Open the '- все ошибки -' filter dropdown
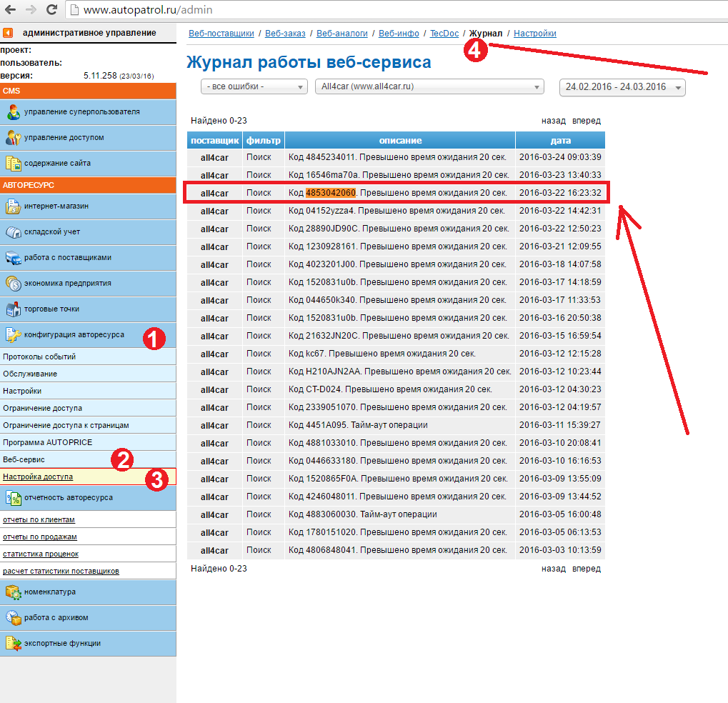 click(254, 87)
